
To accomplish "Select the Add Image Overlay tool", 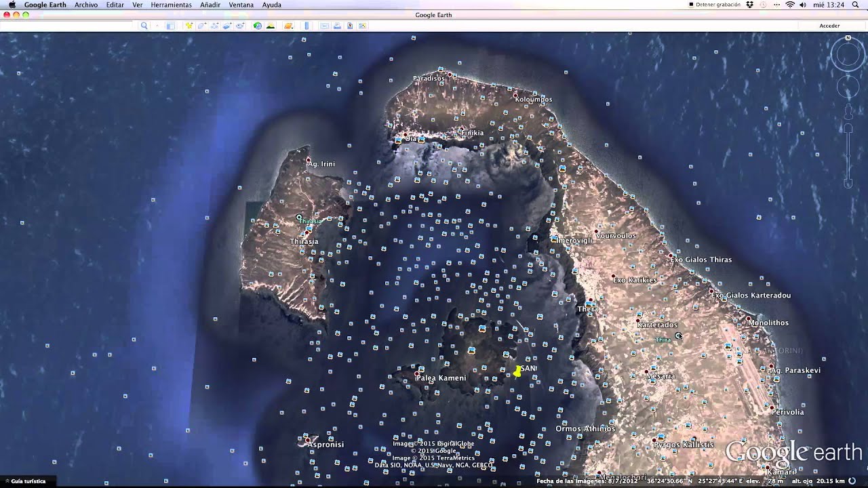I will [227, 26].
